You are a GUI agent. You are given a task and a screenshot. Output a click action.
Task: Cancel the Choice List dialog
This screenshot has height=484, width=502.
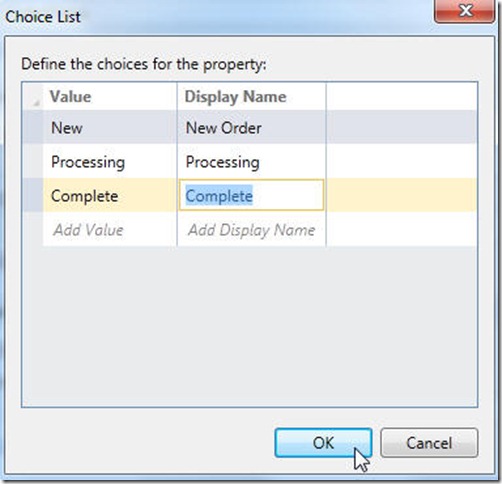point(429,443)
